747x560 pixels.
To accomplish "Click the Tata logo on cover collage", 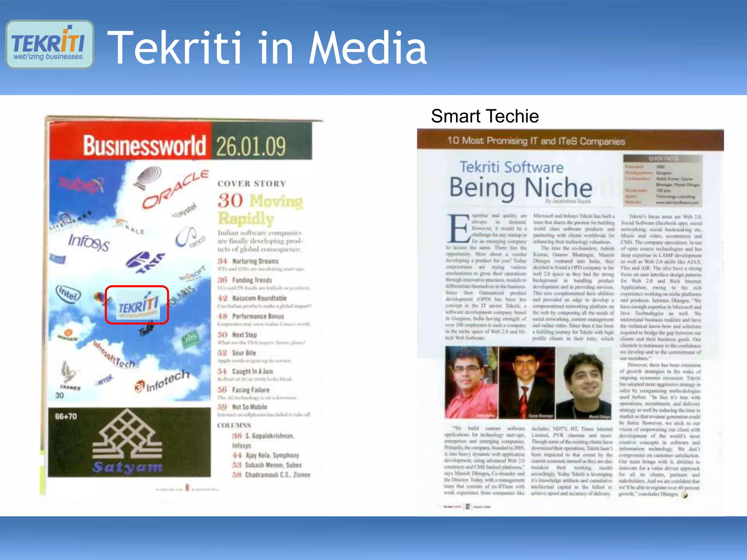I will coord(145,262).
